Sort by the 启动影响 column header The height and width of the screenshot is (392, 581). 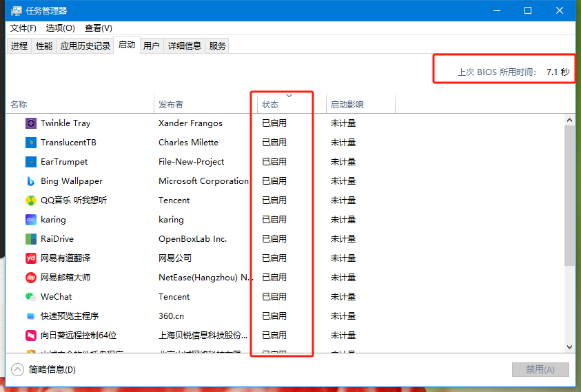tap(360, 103)
